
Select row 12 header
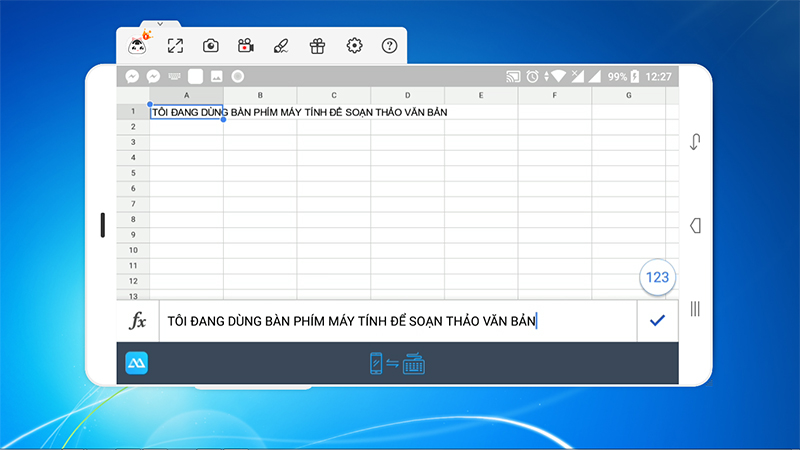[133, 281]
